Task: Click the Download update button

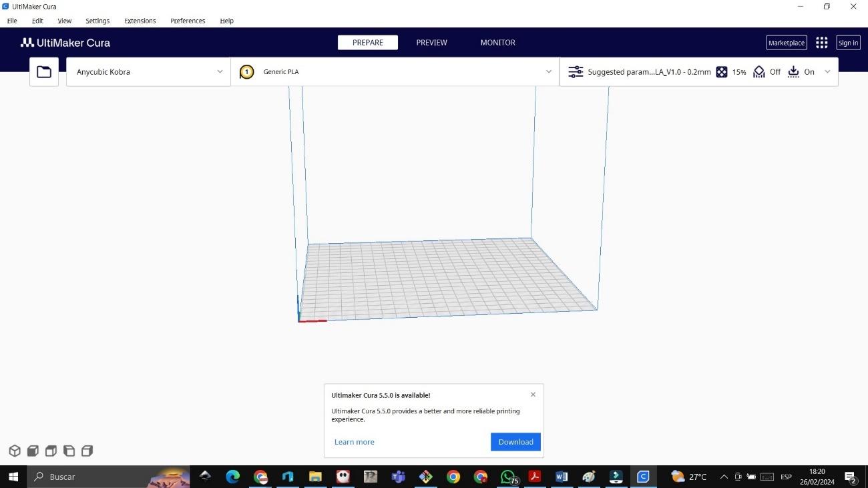Action: coord(515,442)
